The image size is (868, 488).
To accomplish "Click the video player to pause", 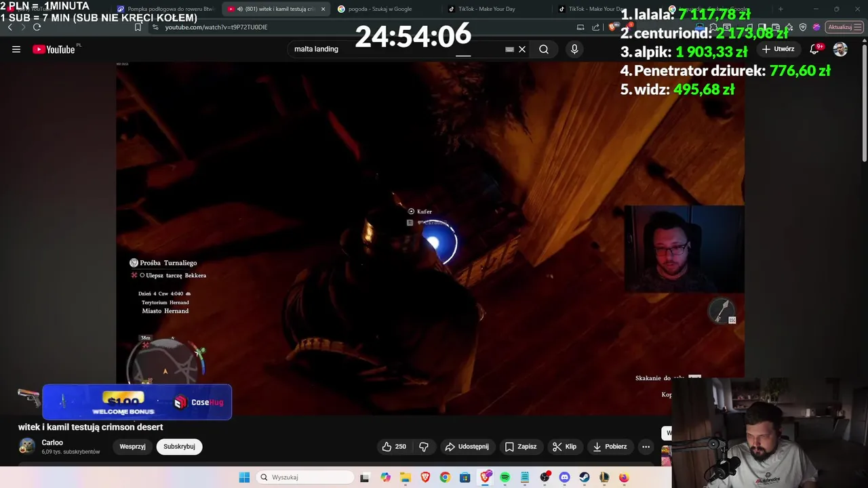I will pos(430,237).
